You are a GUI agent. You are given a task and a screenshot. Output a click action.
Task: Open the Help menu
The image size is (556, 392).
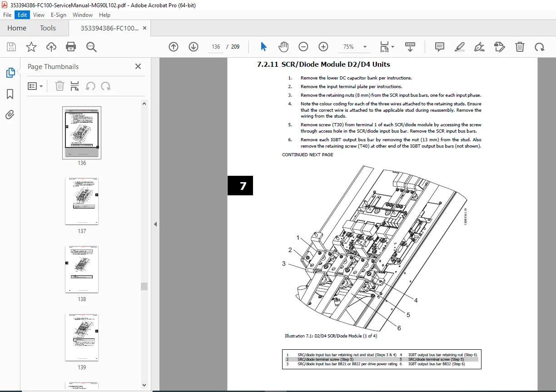[104, 15]
